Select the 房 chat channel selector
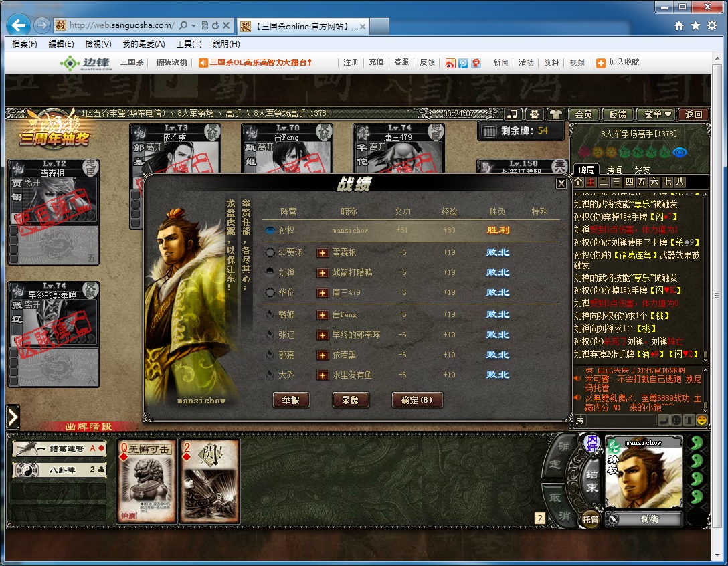 pos(580,420)
